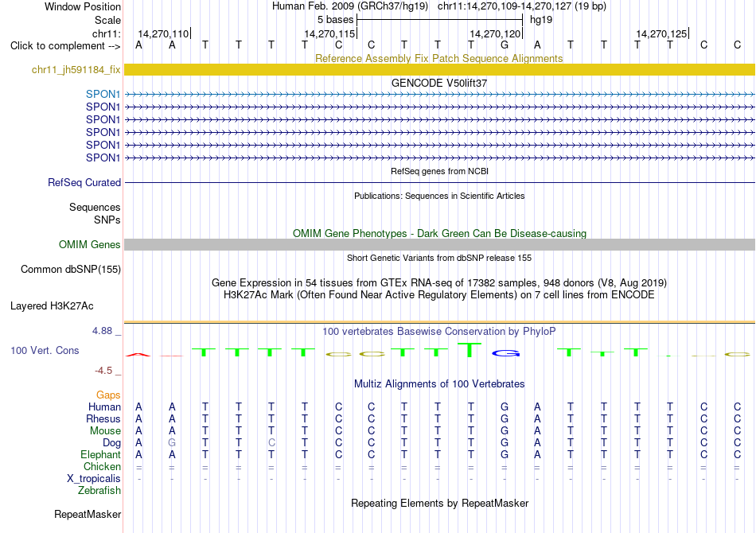Click '100 vertebrates Basewise Conservation by PhyloP' title
This screenshot has width=756, height=533.
click(439, 332)
